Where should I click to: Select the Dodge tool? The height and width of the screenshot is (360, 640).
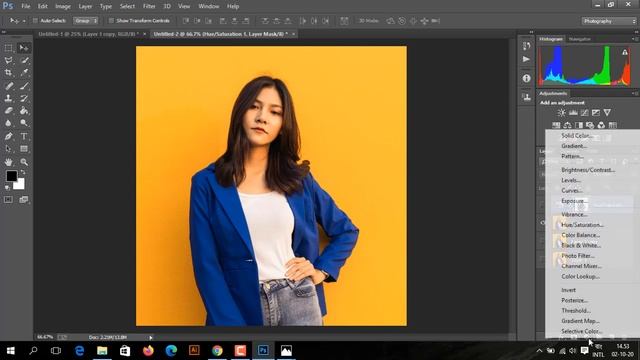24,123
